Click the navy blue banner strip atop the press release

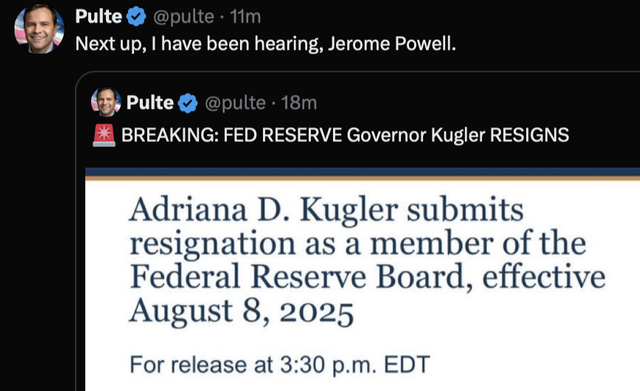[362, 172]
